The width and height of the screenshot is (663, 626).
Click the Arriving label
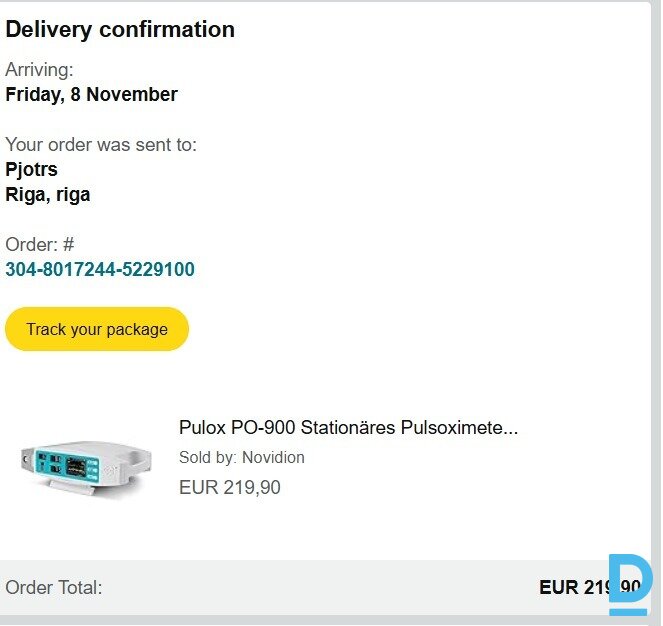pyautogui.click(x=39, y=70)
